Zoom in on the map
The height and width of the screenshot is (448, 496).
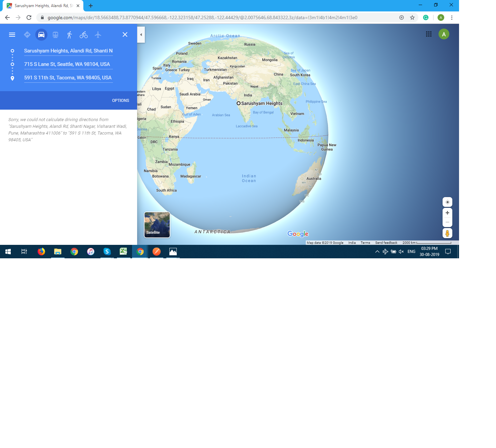coord(447,213)
